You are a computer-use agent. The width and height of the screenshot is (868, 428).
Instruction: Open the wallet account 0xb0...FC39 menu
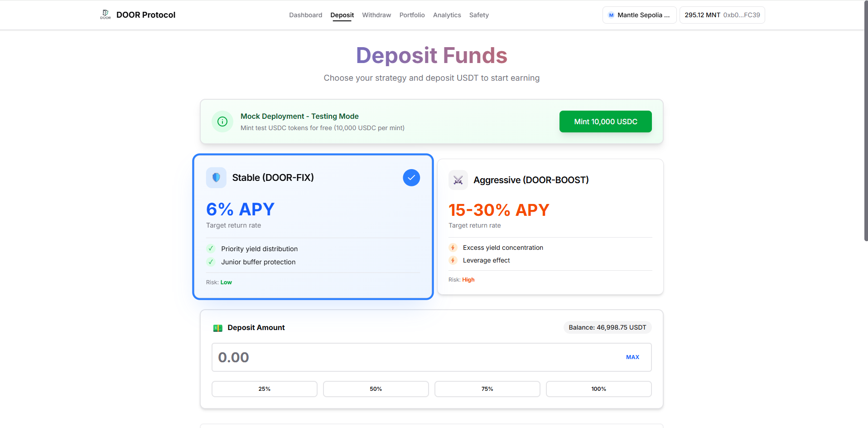point(722,15)
